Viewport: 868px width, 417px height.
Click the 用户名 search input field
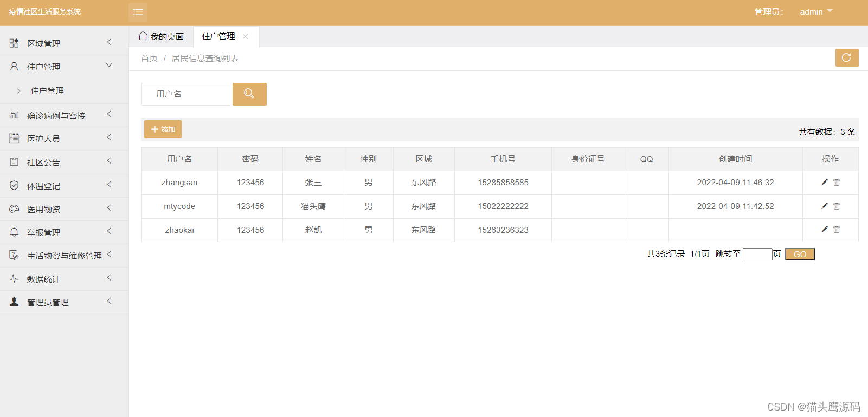point(185,94)
